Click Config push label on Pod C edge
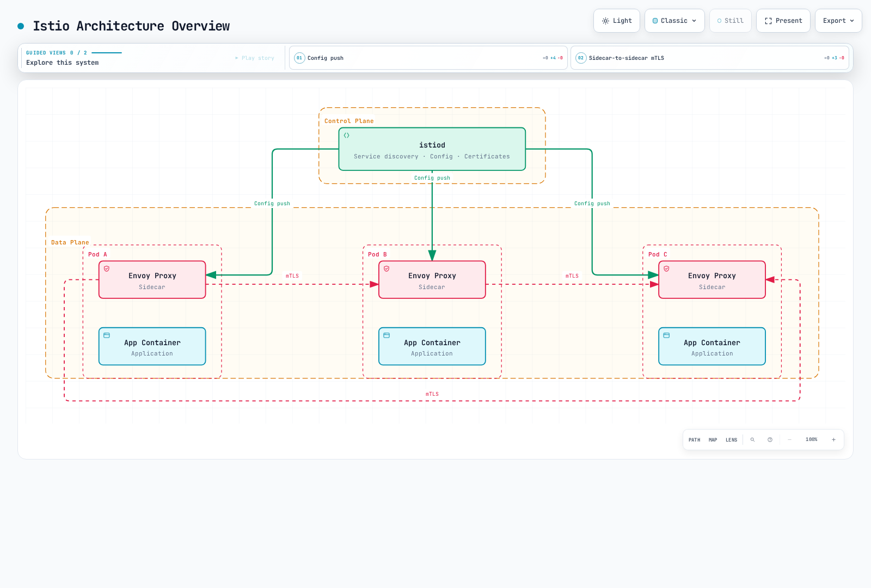 point(592,204)
